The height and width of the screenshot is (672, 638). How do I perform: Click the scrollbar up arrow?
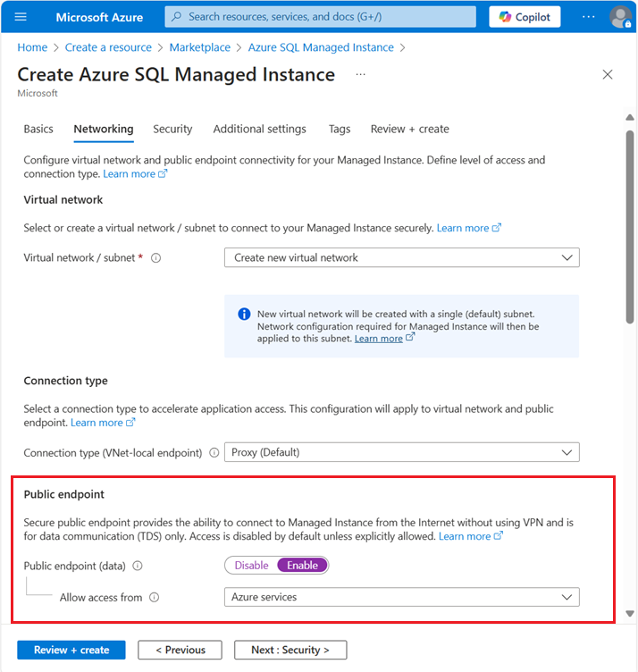(629, 117)
